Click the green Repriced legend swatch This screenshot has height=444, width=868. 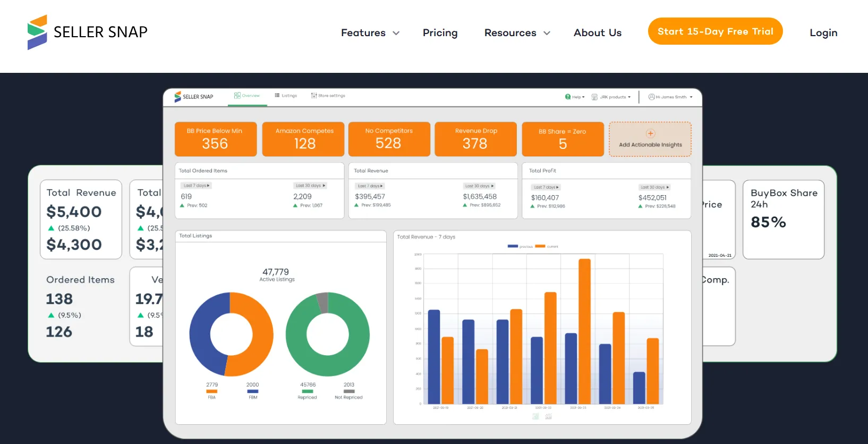(x=308, y=391)
